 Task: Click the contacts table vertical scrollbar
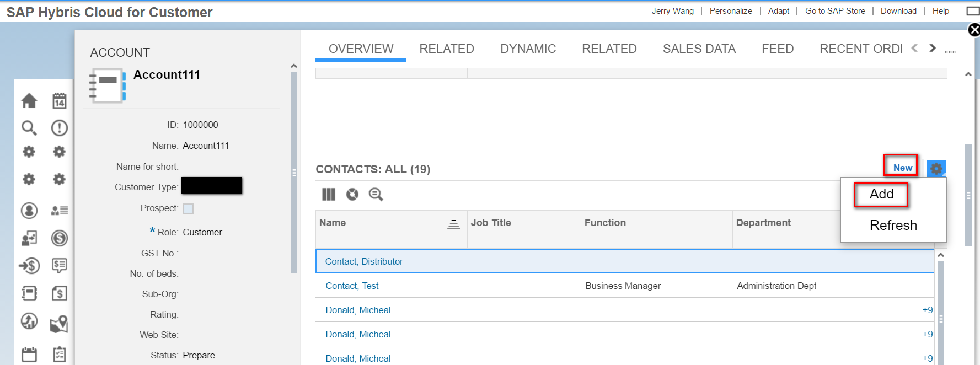click(x=941, y=313)
